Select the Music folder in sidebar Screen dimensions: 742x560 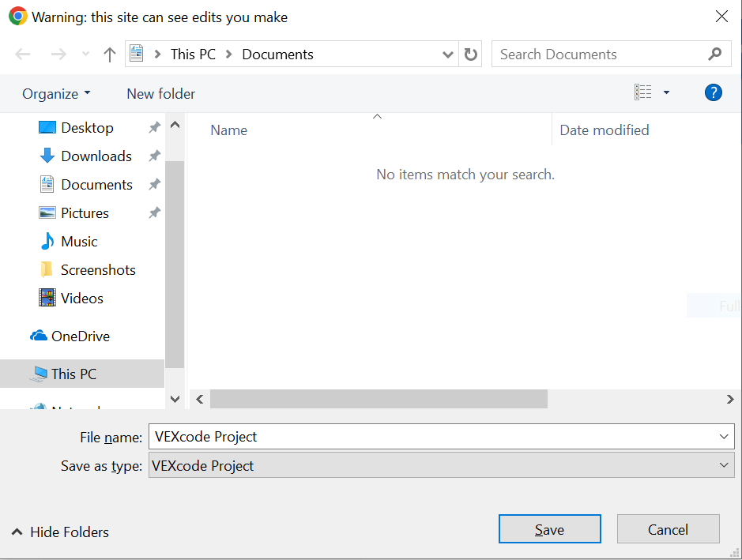tap(79, 241)
